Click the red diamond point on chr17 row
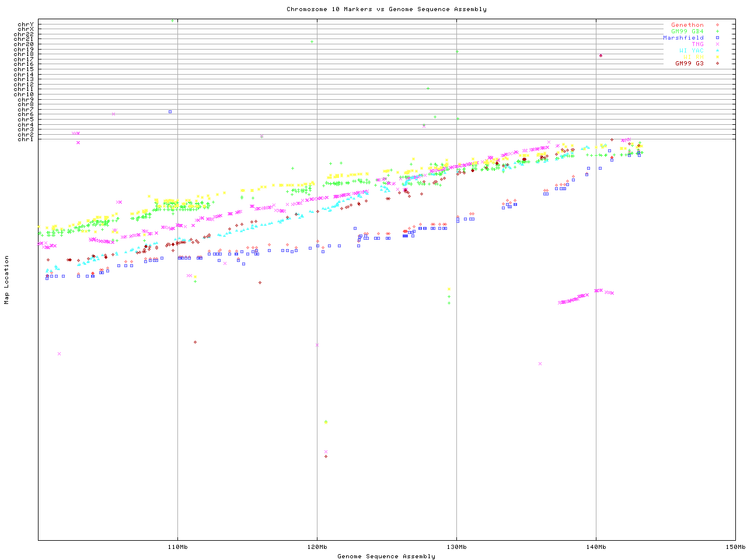 coord(601,56)
